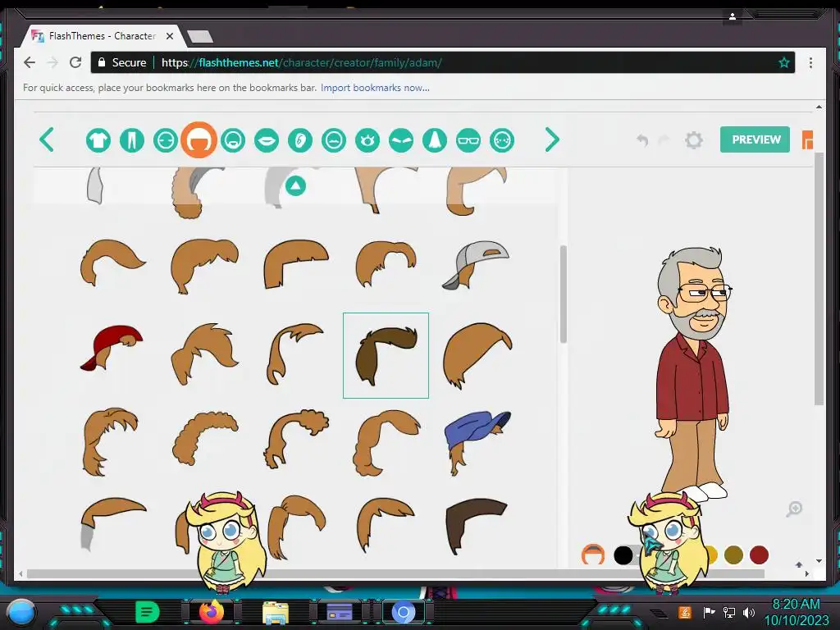The width and height of the screenshot is (840, 630).
Task: Open the Chrome three-dot menu
Action: 810,62
